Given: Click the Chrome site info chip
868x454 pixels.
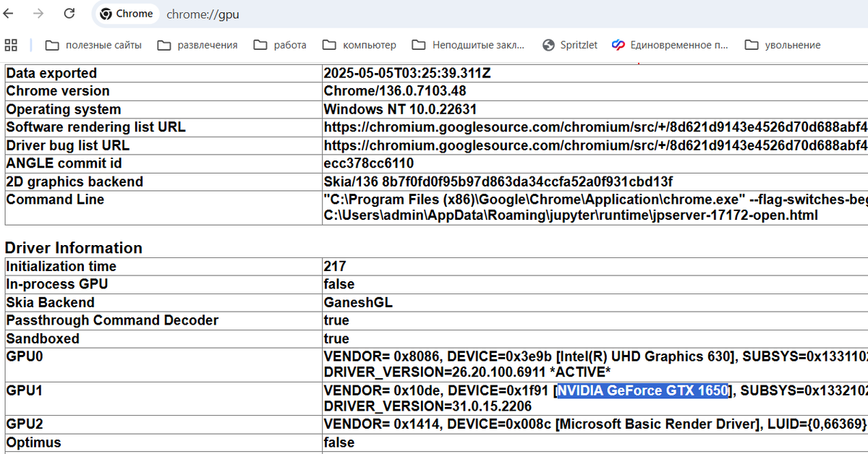Looking at the screenshot, I should (127, 14).
